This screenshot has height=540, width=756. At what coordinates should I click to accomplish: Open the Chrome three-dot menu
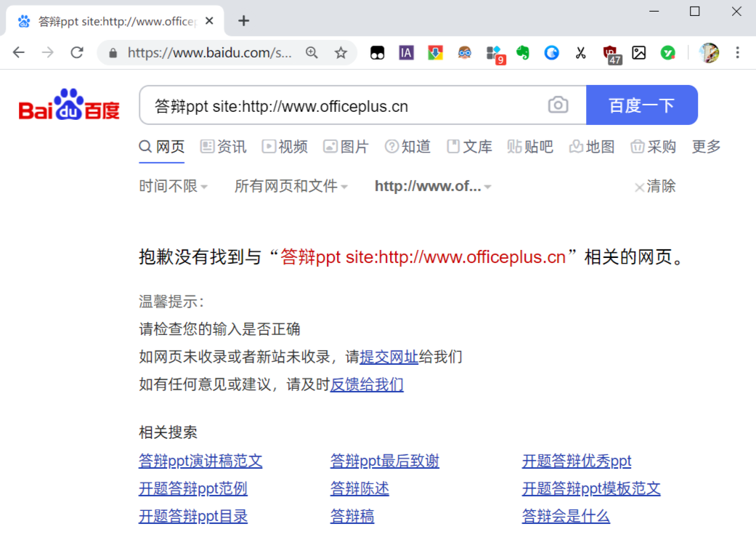[x=738, y=52]
